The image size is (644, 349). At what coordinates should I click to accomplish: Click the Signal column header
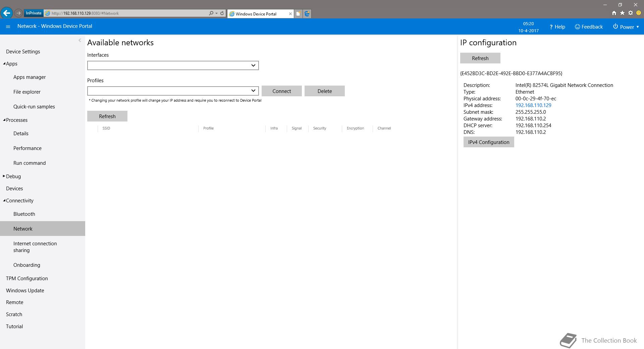(297, 128)
